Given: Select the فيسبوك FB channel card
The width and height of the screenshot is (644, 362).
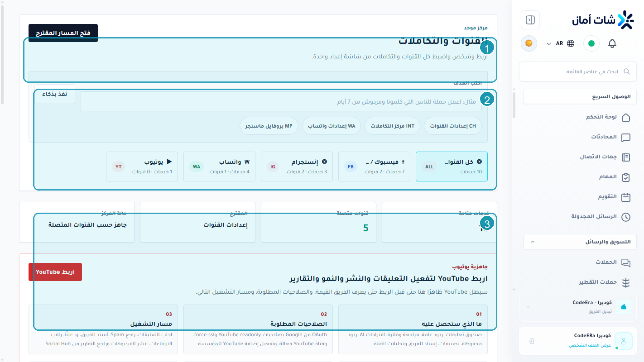Looking at the screenshot, I should point(374,167).
